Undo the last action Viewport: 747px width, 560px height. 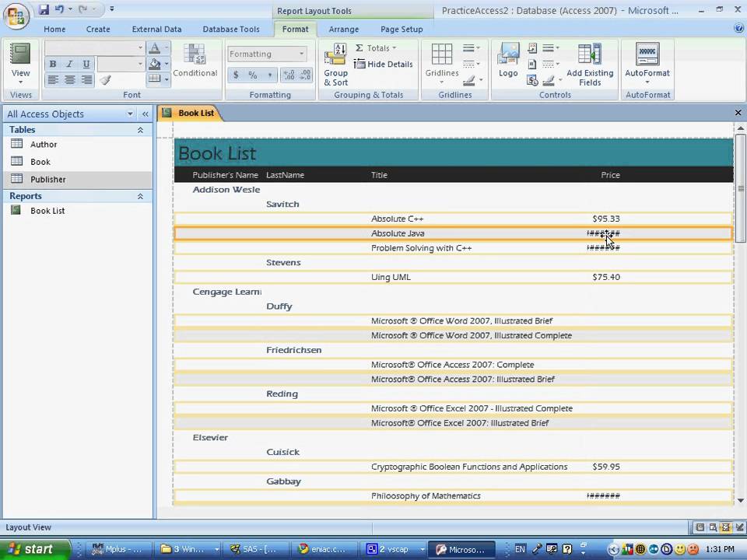59,9
